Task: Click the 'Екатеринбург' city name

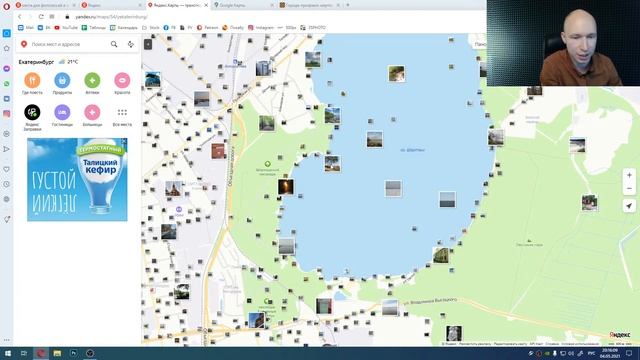Action: coord(36,62)
